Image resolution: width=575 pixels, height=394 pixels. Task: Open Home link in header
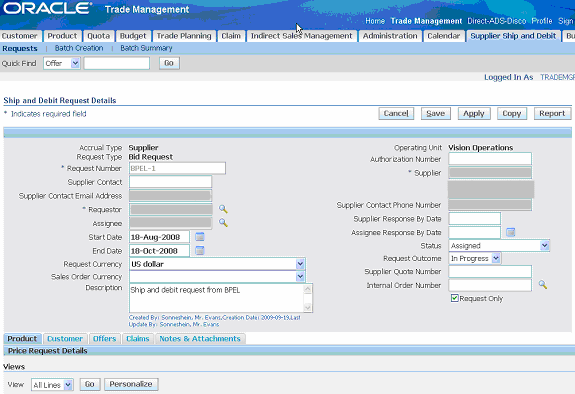pyautogui.click(x=375, y=21)
